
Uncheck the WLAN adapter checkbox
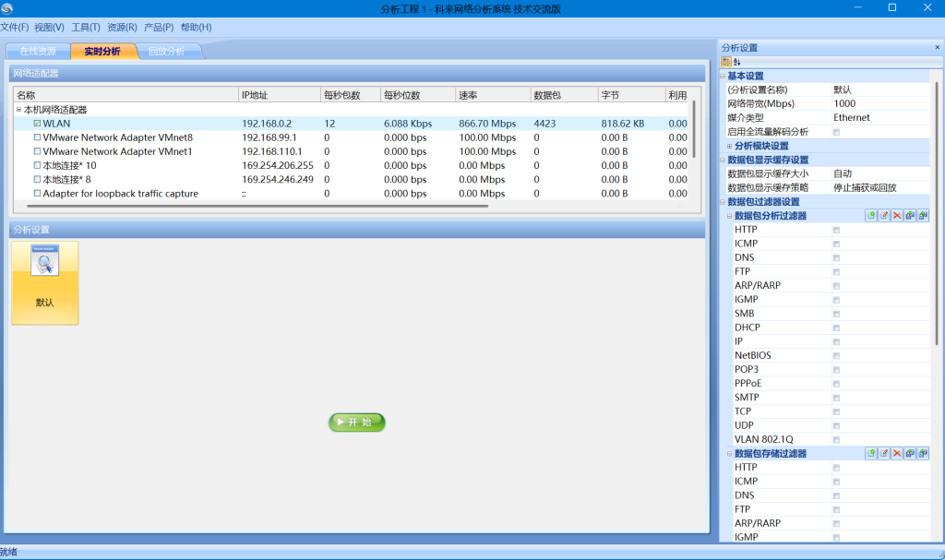click(x=37, y=124)
